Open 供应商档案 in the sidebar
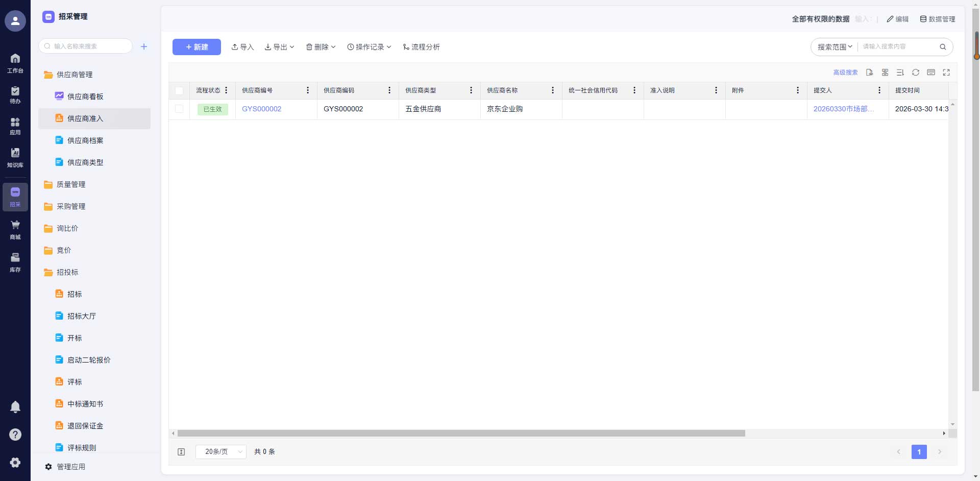 (x=85, y=140)
